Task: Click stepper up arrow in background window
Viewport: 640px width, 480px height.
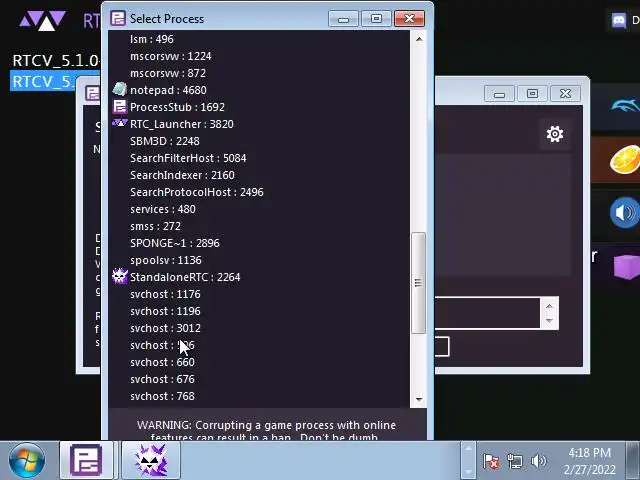Action: click(549, 306)
